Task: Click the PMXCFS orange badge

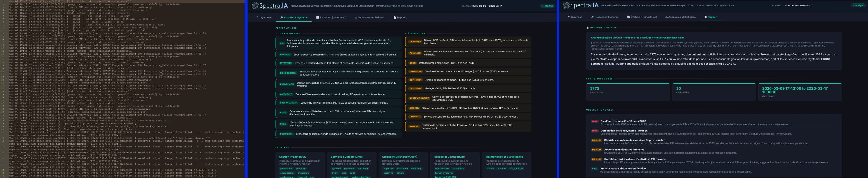Action: point(414,126)
